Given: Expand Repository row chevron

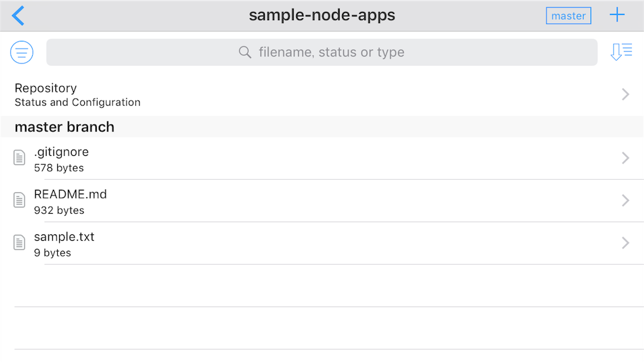Looking at the screenshot, I should 625,94.
